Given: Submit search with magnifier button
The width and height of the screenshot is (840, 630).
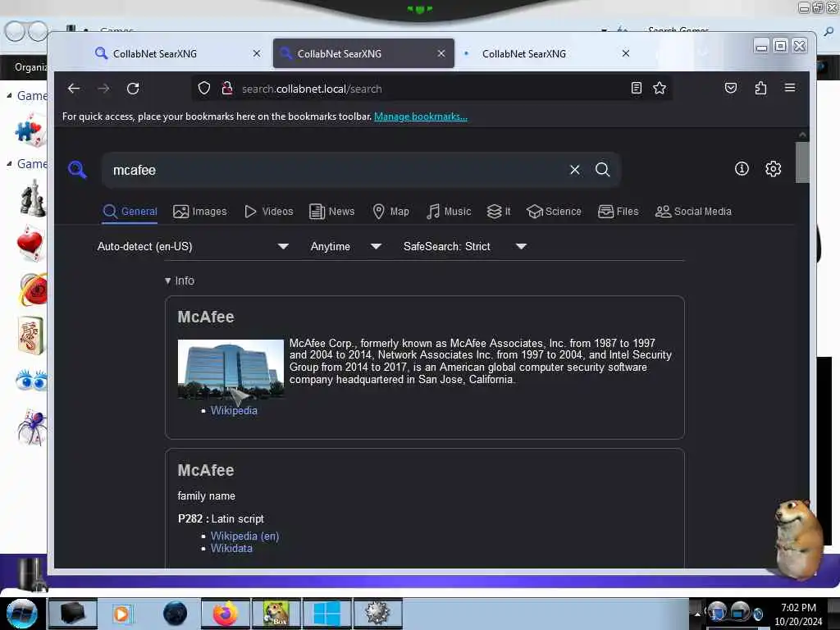Looking at the screenshot, I should 603,170.
